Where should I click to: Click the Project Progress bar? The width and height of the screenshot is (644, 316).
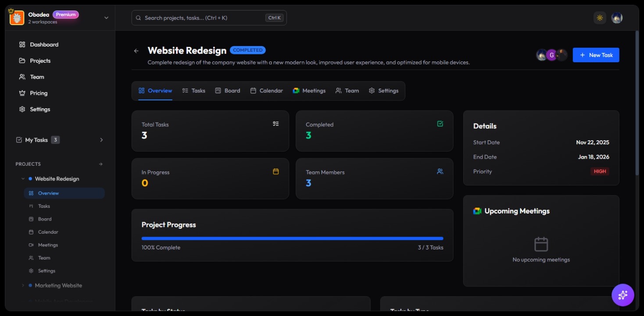coord(292,238)
